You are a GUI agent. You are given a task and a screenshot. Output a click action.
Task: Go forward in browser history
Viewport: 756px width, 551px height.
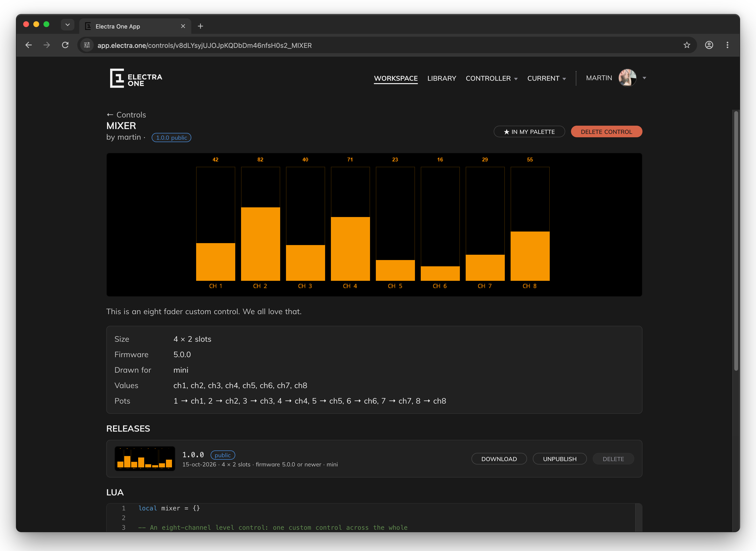coord(47,45)
